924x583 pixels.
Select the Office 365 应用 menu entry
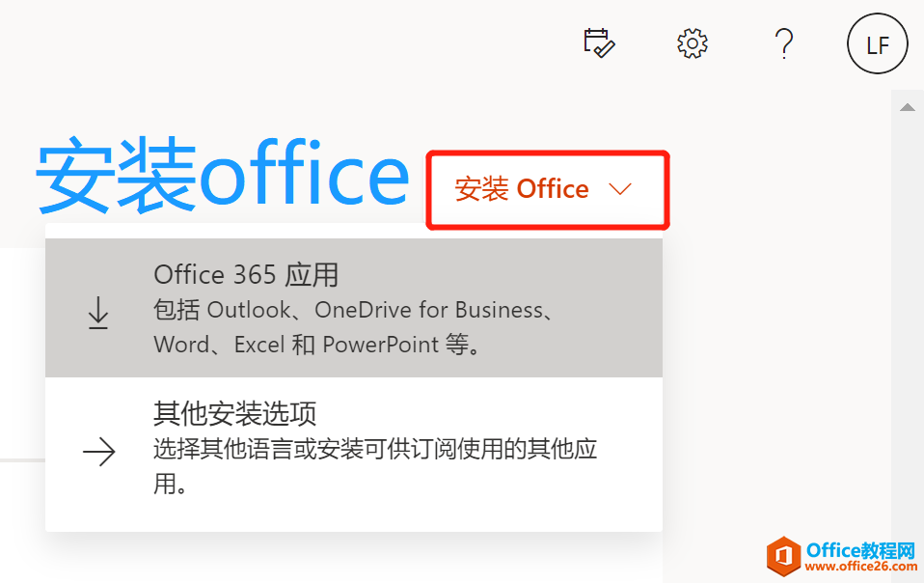point(246,275)
